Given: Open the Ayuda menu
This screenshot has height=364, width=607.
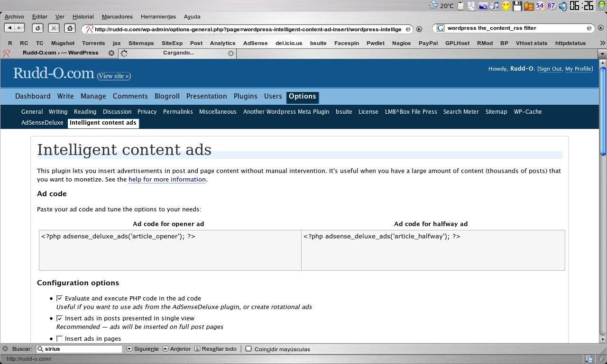Looking at the screenshot, I should click(x=192, y=17).
